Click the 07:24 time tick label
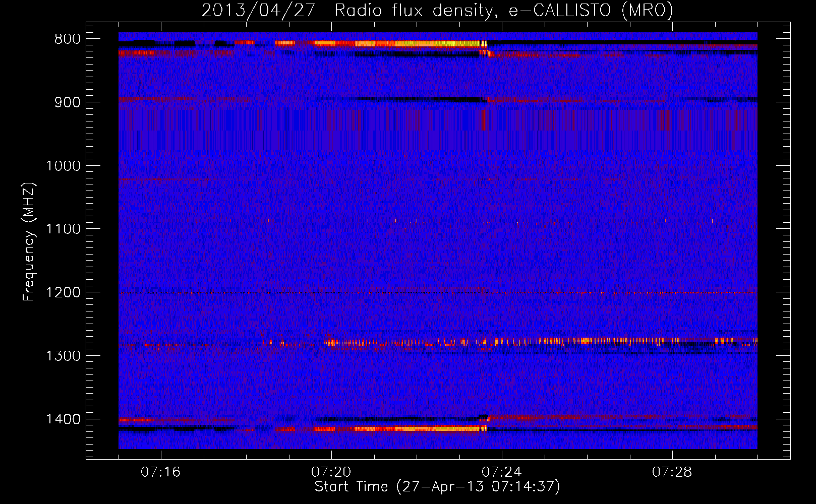This screenshot has height=504, width=816. (x=502, y=472)
